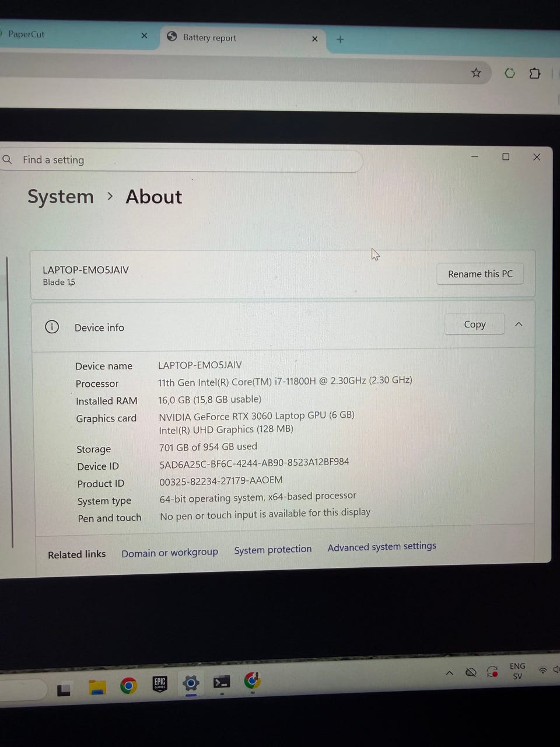560x747 pixels.
Task: Open the Chrome icon right of Terminal
Action: point(252,680)
